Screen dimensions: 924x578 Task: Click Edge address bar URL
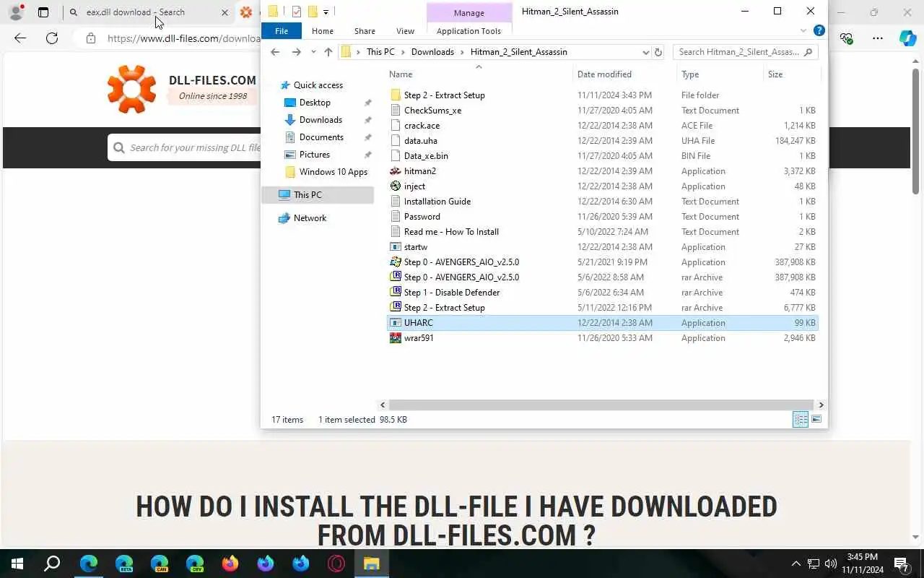point(183,38)
